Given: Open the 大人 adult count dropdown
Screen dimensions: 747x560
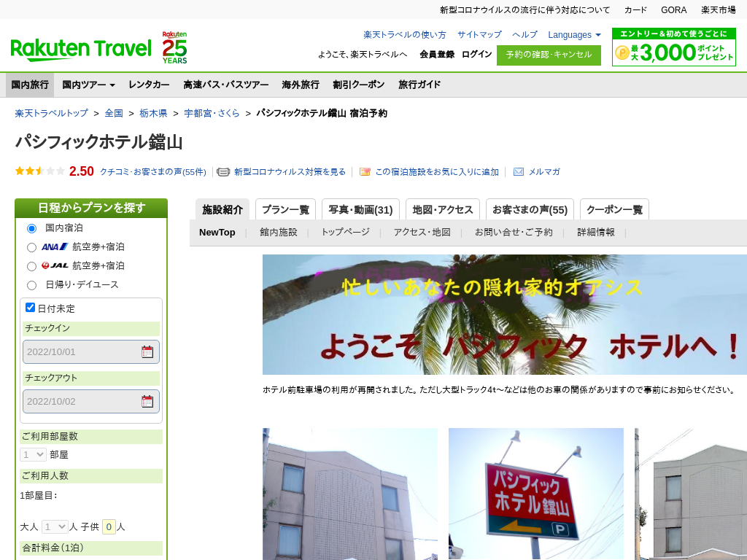Looking at the screenshot, I should 55,526.
